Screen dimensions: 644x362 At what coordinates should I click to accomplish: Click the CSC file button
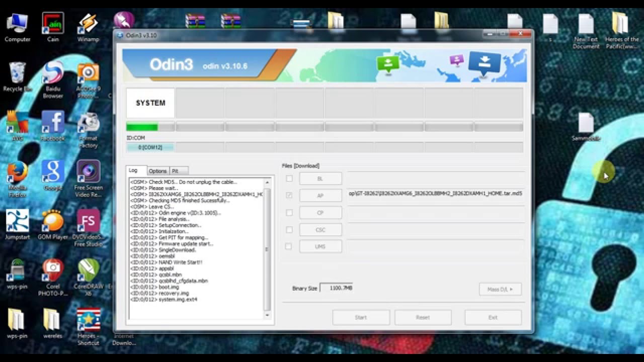tap(320, 230)
